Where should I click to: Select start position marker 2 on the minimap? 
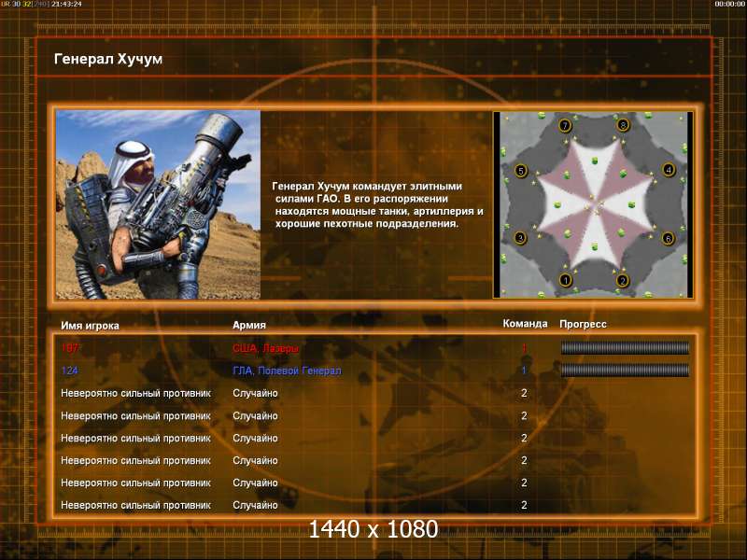click(x=623, y=280)
